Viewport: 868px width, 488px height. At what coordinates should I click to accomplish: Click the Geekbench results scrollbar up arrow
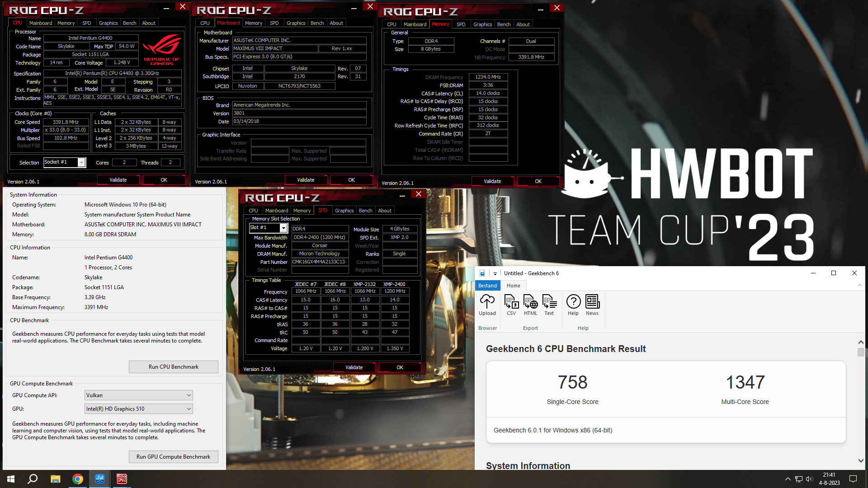pos(861,342)
